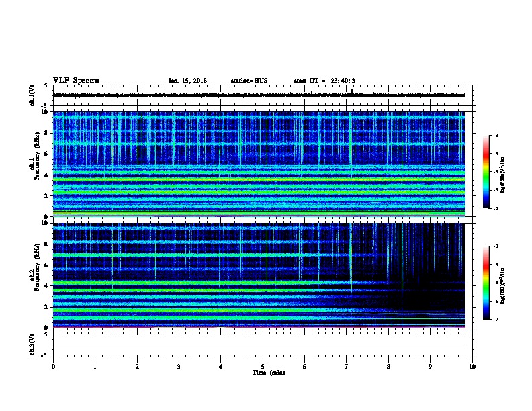Click the flat line in ch.3(V) panel
This screenshot has width=532, height=411.
tap(259, 345)
